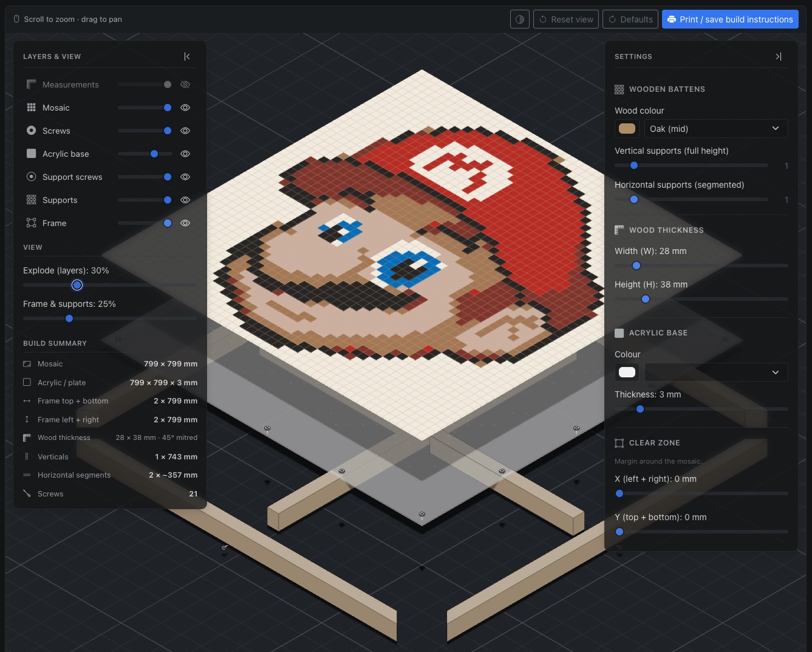The image size is (812, 652).
Task: Click the Wooden Battens section icon
Action: click(x=619, y=89)
